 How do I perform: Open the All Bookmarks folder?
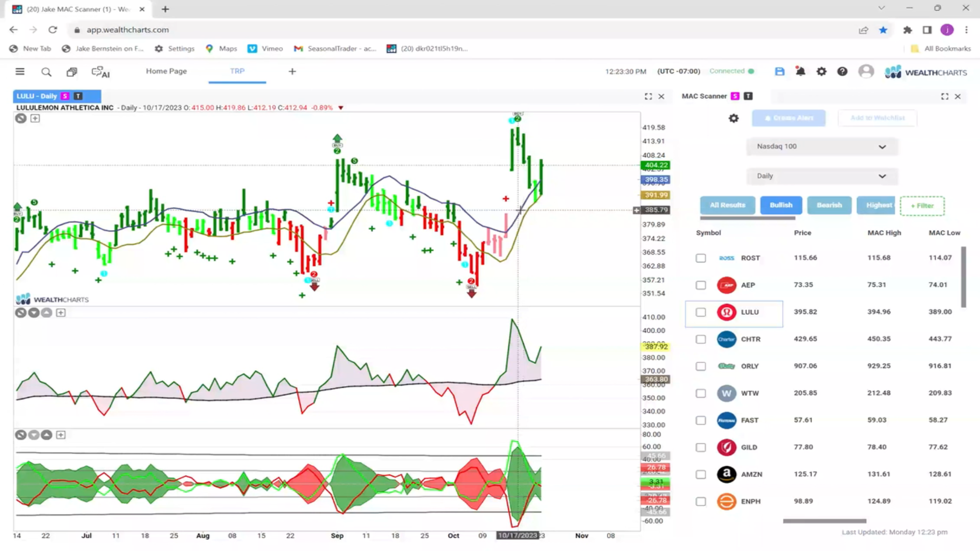(941, 48)
